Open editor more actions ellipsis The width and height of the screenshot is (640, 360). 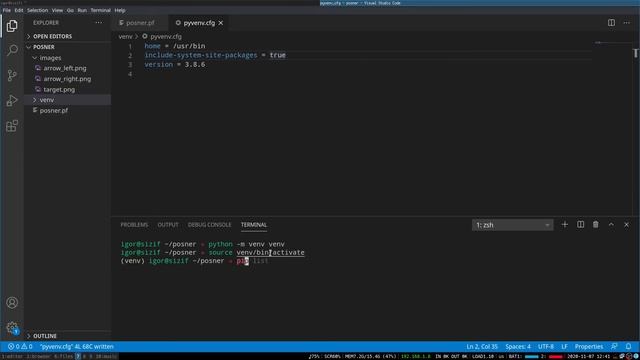pos(627,23)
